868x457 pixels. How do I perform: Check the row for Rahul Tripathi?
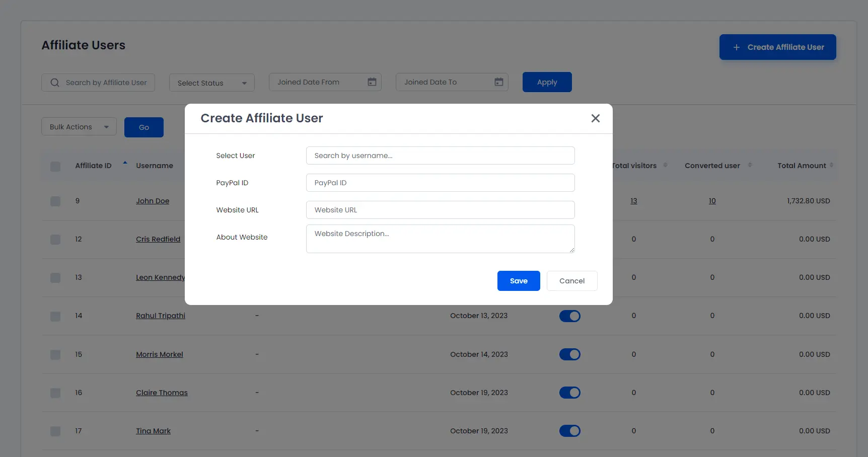(x=55, y=316)
